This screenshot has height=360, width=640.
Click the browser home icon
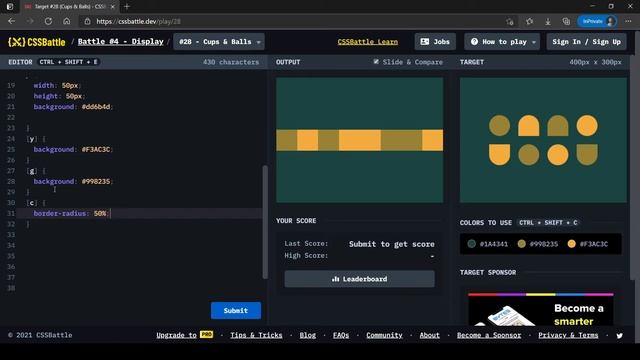(x=67, y=21)
